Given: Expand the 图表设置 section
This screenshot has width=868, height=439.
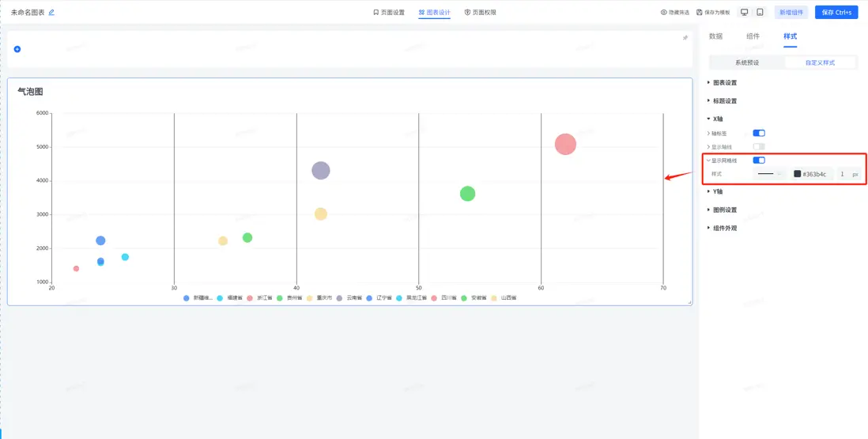Looking at the screenshot, I should [723, 83].
